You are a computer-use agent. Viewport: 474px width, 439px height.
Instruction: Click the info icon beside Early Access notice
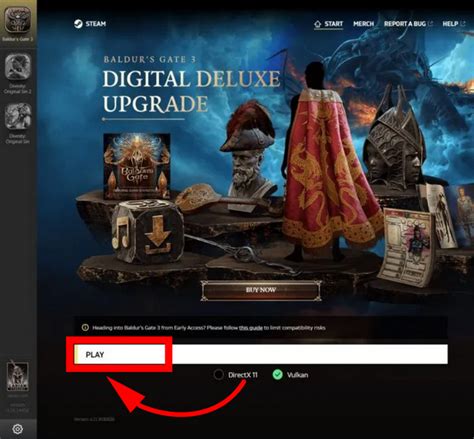[85, 328]
